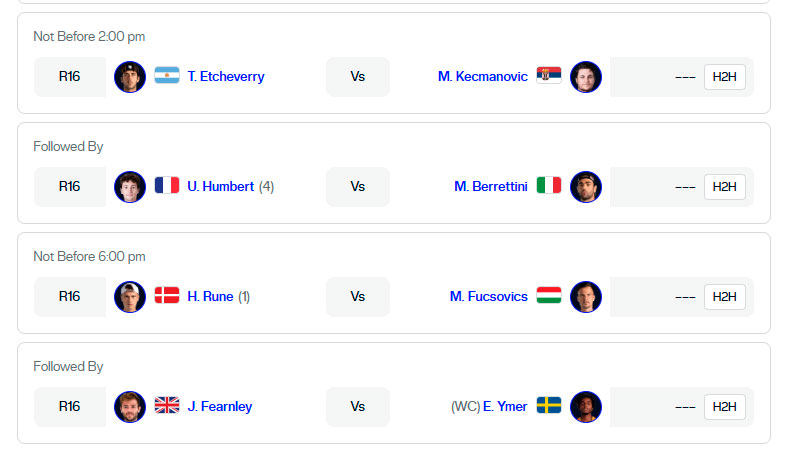The width and height of the screenshot is (787, 466).
Task: Open H. Rune's player headshot
Action: click(130, 296)
